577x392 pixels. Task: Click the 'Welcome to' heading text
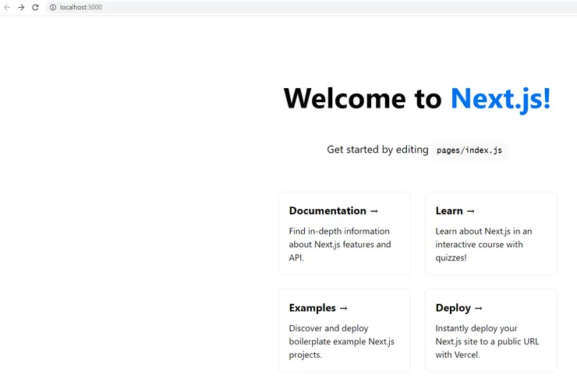[x=363, y=98]
